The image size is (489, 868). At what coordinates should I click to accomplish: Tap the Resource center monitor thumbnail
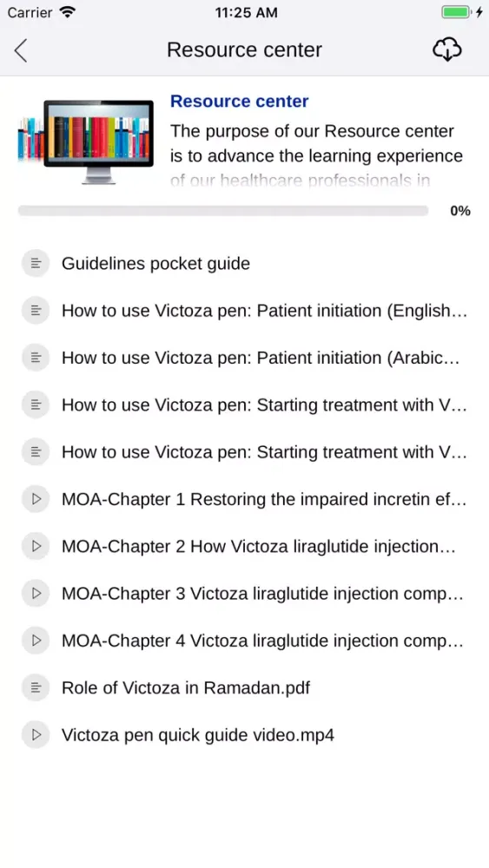[x=86, y=140]
